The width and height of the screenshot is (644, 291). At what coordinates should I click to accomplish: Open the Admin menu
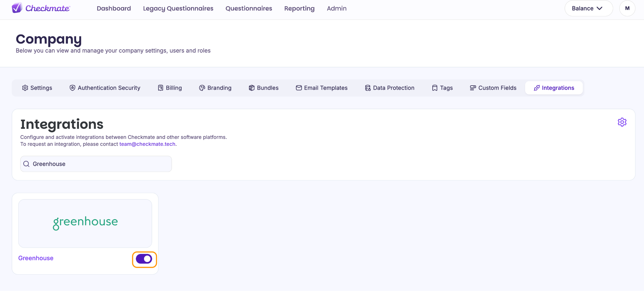coord(336,9)
